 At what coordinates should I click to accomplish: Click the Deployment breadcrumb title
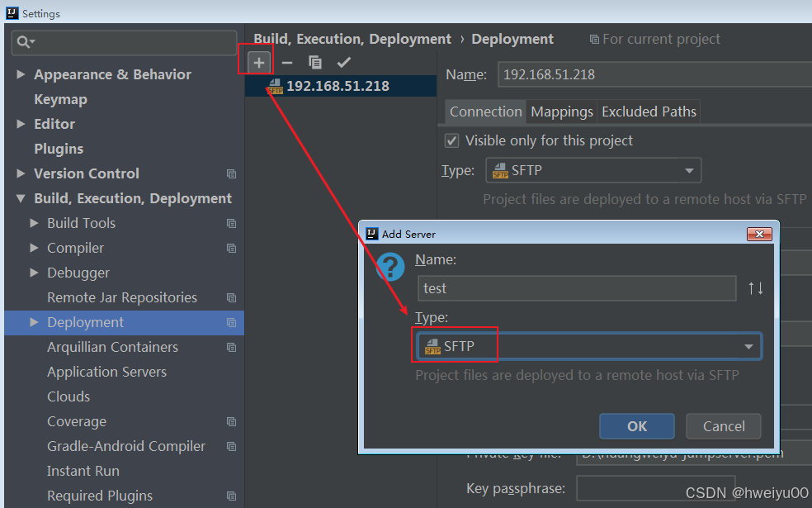[x=512, y=40]
